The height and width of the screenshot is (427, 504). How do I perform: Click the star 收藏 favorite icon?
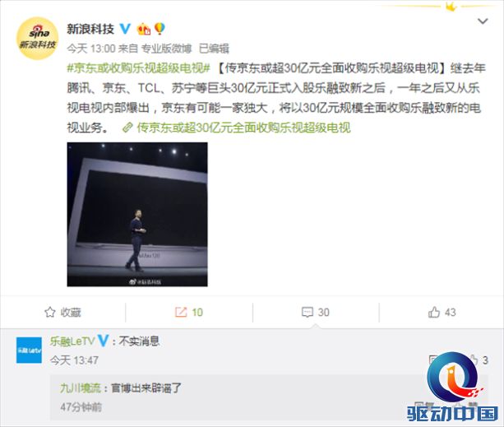coord(50,312)
